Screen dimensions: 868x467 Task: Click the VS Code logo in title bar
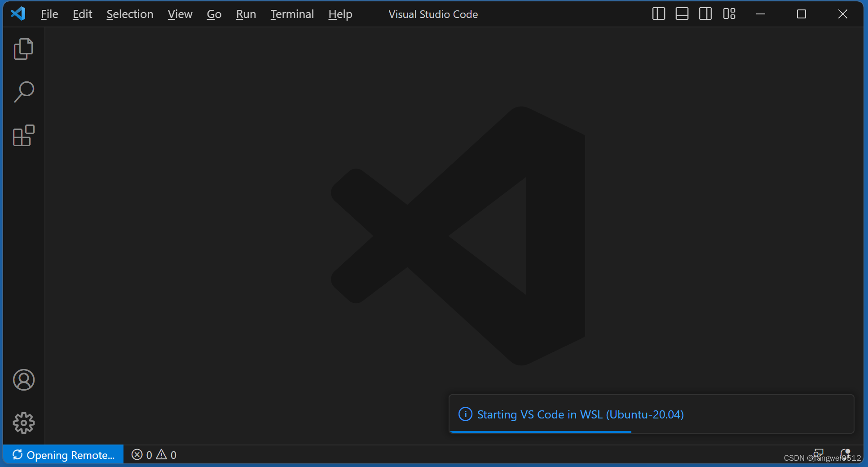[x=18, y=14]
